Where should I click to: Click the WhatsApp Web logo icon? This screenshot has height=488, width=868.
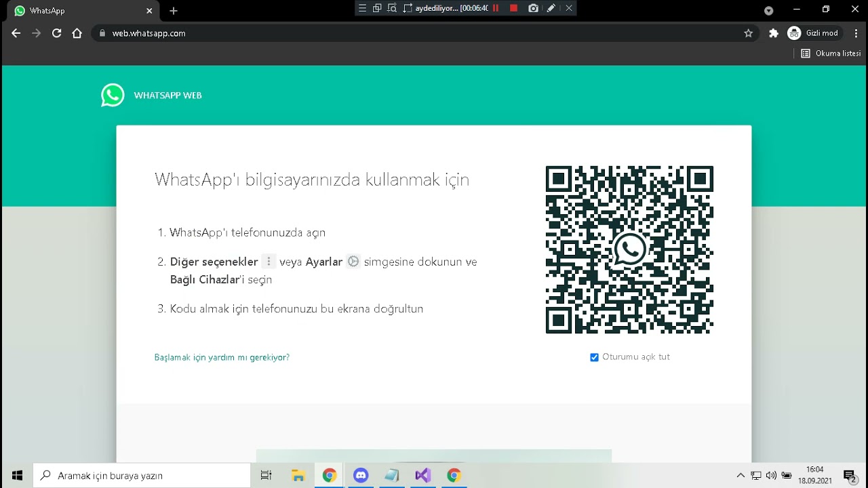113,96
